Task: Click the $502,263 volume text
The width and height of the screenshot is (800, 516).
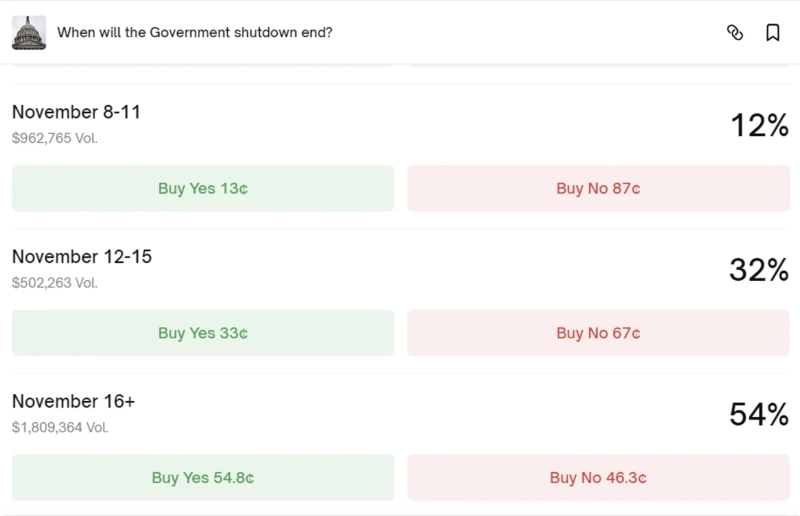Action: pos(55,283)
